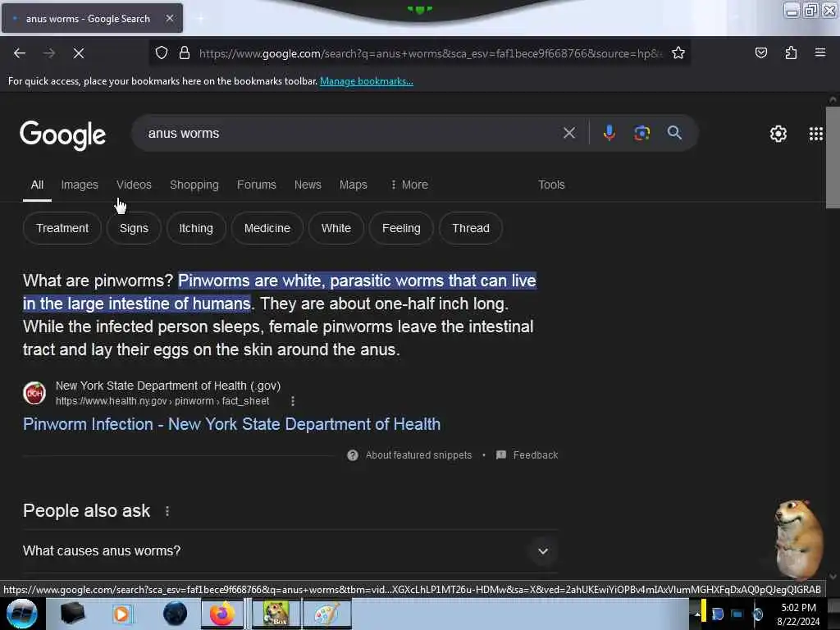
Task: Filter by Thread chip
Action: [471, 228]
